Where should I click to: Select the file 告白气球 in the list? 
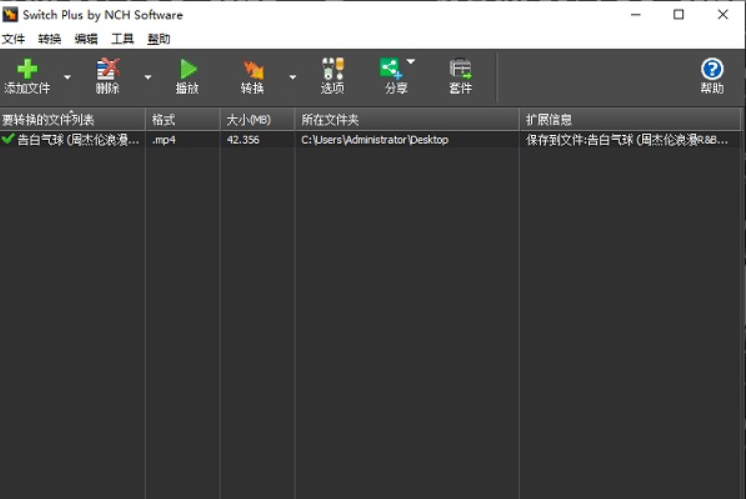[x=78, y=140]
